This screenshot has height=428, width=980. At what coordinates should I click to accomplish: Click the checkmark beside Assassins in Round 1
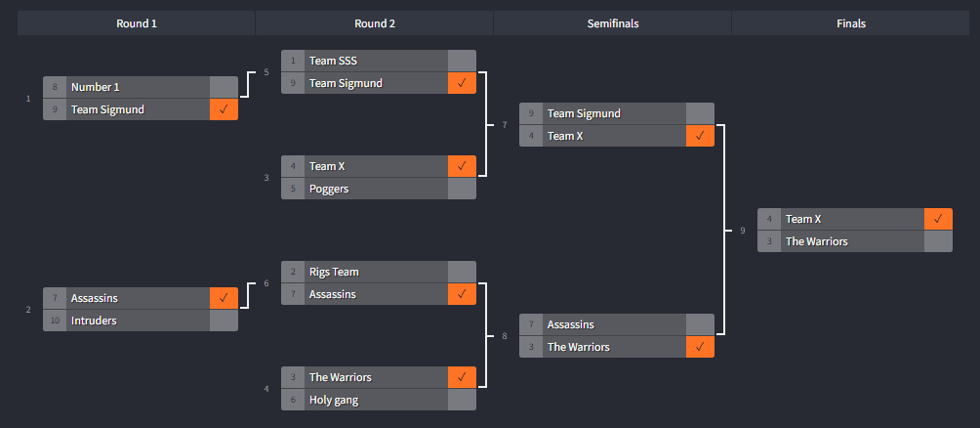click(224, 298)
